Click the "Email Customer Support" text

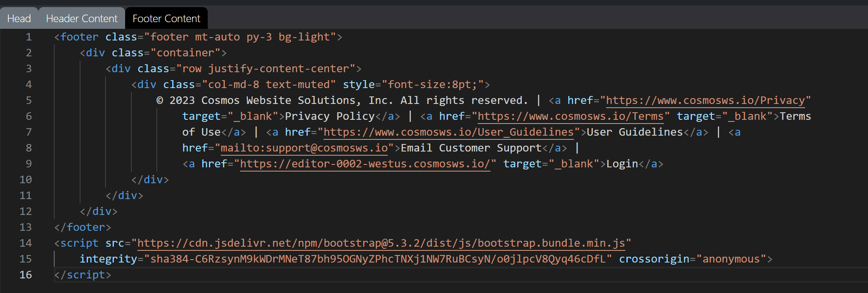(x=471, y=148)
